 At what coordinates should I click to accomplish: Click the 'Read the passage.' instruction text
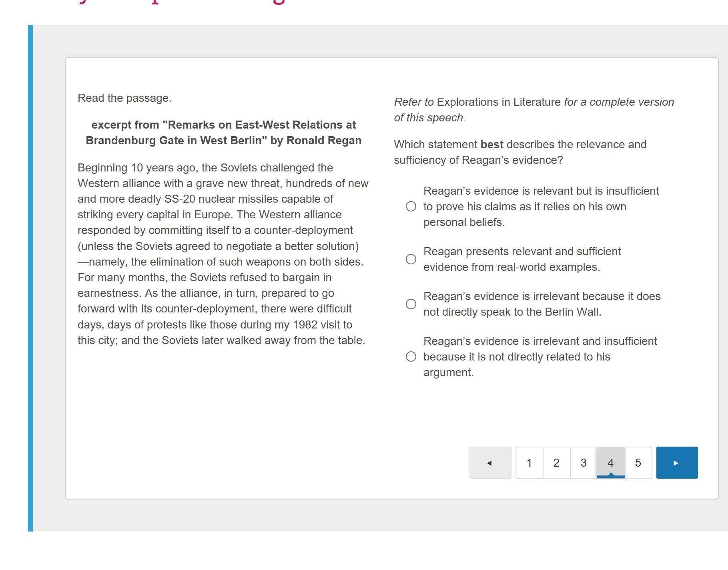tap(124, 98)
